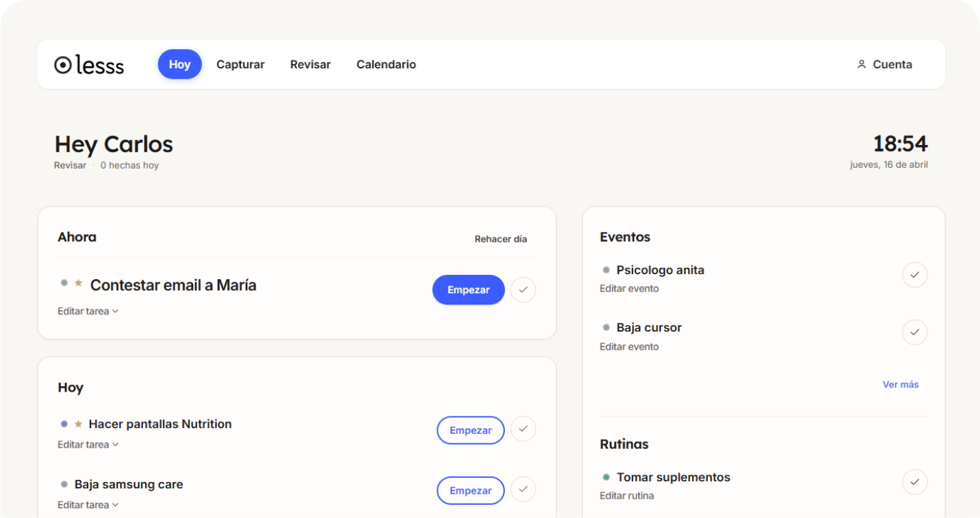The height and width of the screenshot is (518, 980).
Task: Click Ver más link in Eventos
Action: [x=901, y=385]
